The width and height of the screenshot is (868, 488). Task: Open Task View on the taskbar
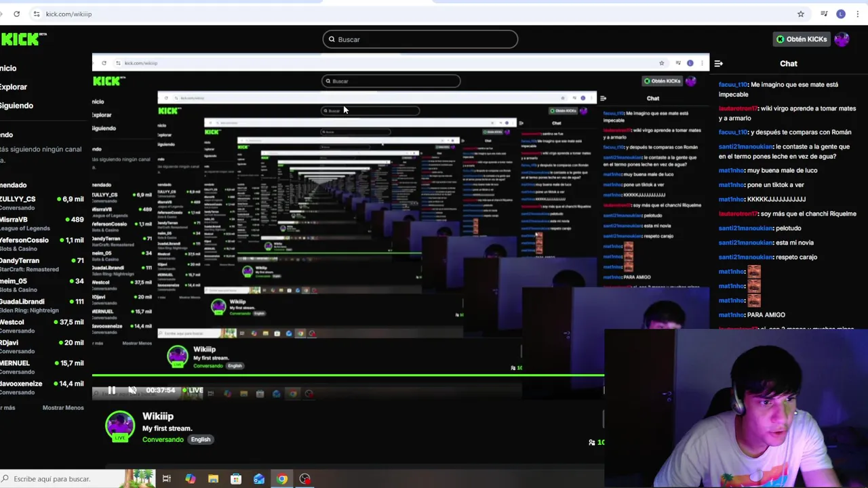point(166,479)
